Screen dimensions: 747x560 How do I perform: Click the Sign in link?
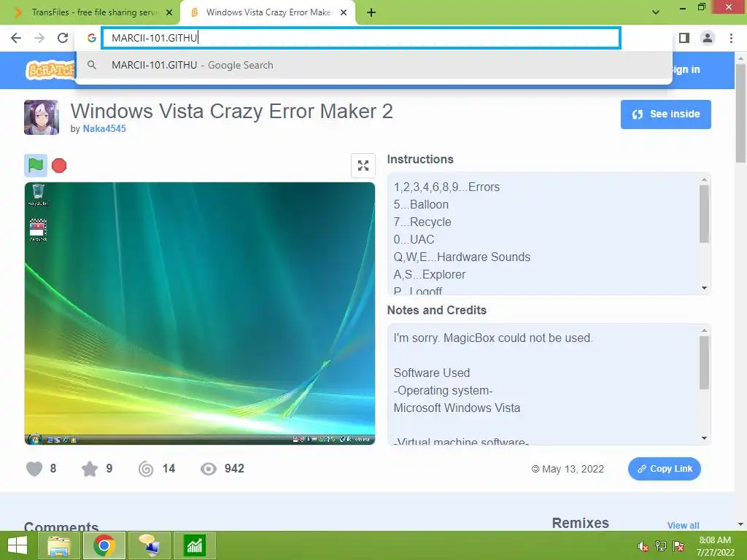pos(684,69)
